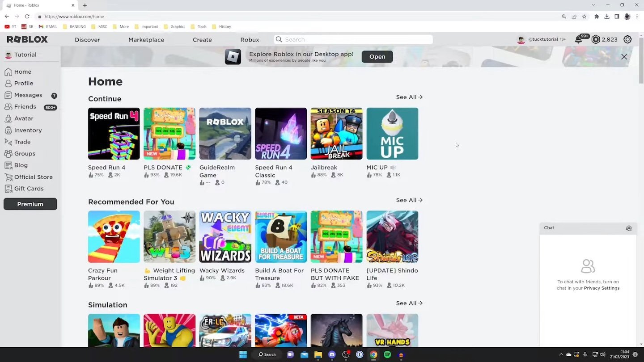Click the @tucktutorial profile avatar in the header

point(521,40)
